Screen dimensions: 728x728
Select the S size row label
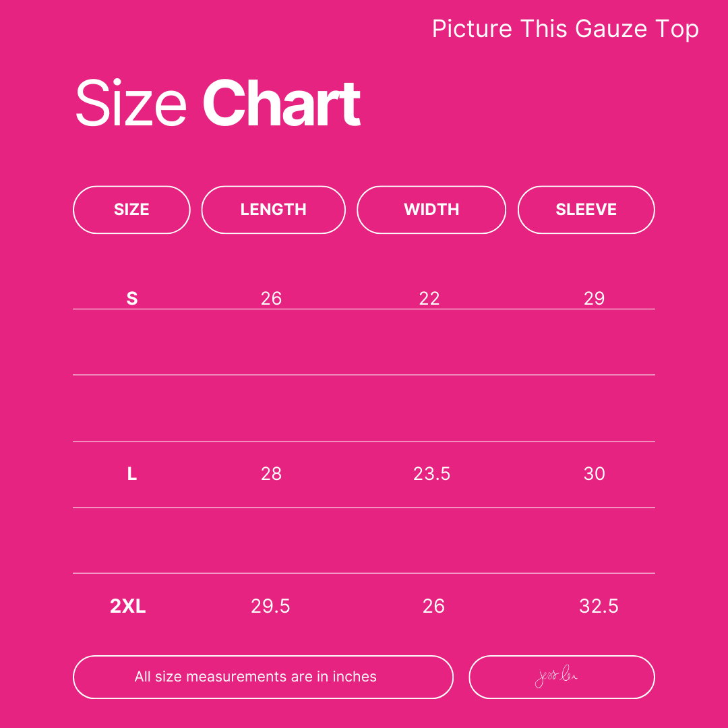(132, 298)
